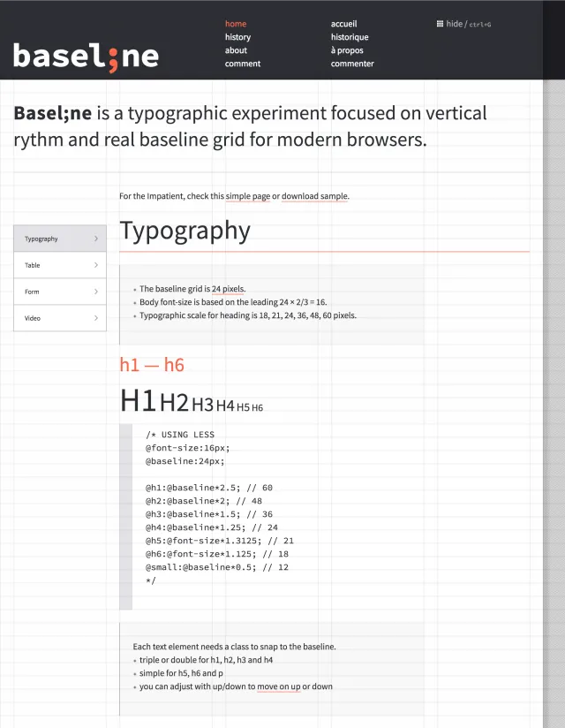Image resolution: width=565 pixels, height=728 pixels.
Task: Expand Form sidebar chevron arrow
Action: coord(96,292)
